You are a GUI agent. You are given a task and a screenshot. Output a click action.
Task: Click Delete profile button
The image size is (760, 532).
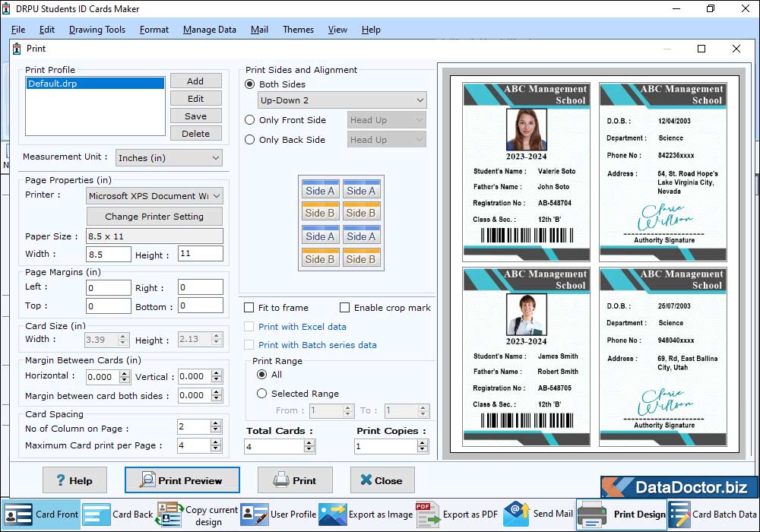[x=196, y=133]
